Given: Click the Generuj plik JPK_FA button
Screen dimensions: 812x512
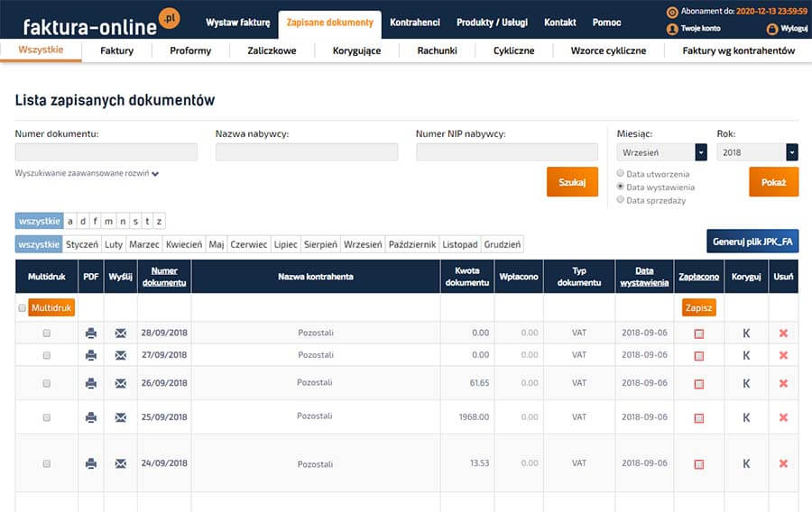Looking at the screenshot, I should pyautogui.click(x=752, y=242).
